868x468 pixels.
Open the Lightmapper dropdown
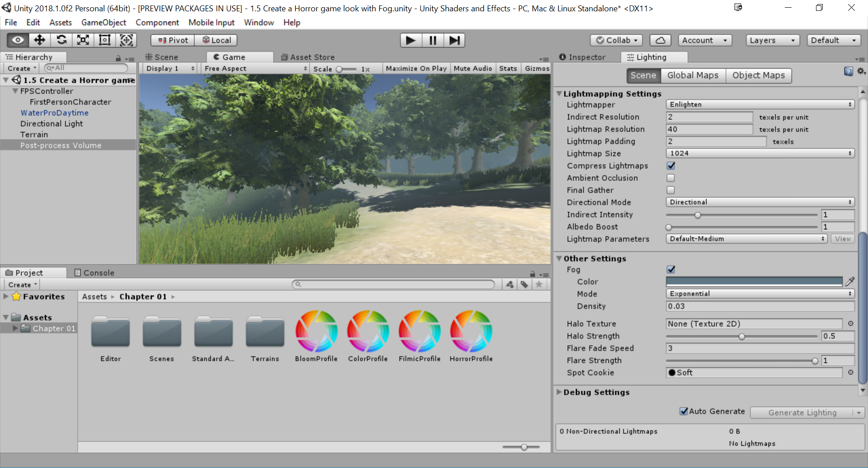click(759, 104)
